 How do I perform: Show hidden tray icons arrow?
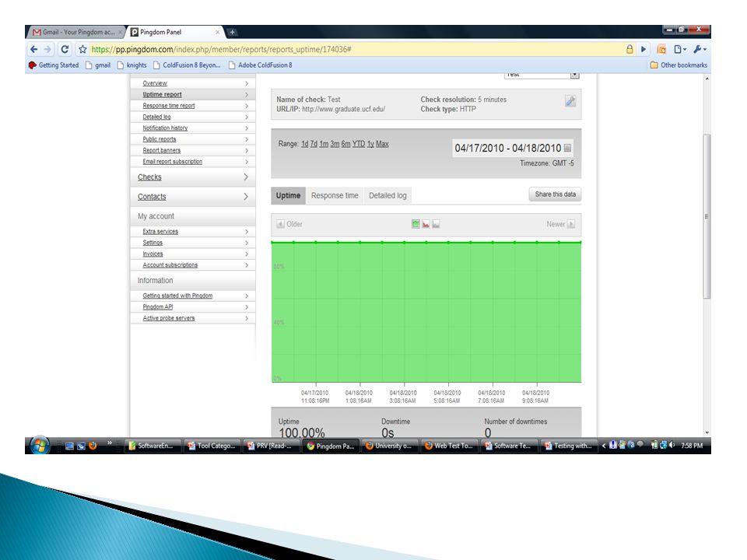(604, 446)
